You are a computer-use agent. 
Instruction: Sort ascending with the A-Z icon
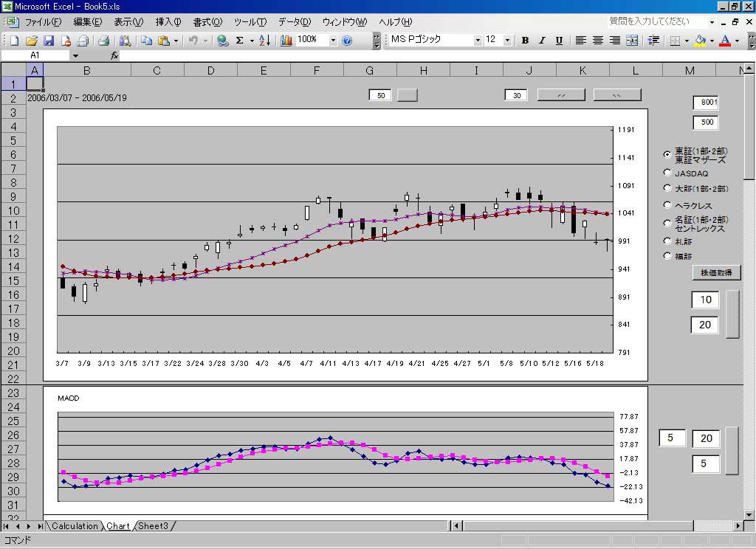264,41
